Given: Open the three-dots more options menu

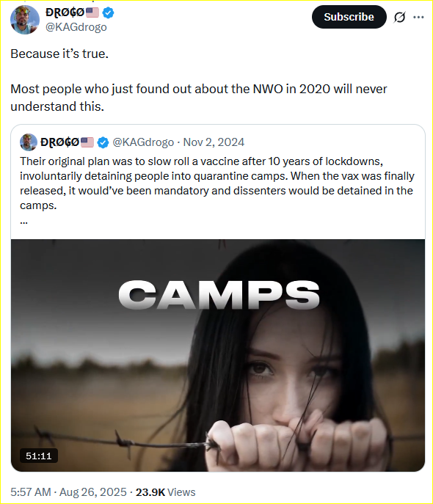Looking at the screenshot, I should click(x=418, y=17).
